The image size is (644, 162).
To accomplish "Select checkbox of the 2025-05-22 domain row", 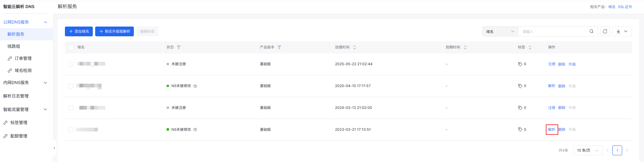I will (x=71, y=64).
